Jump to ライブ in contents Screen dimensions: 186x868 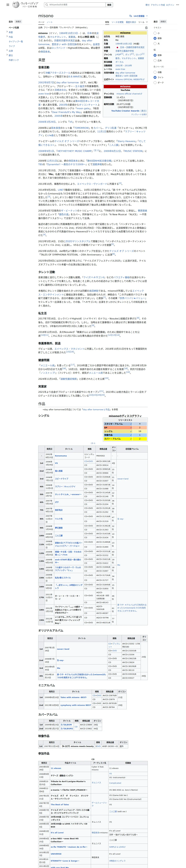click(12, 46)
